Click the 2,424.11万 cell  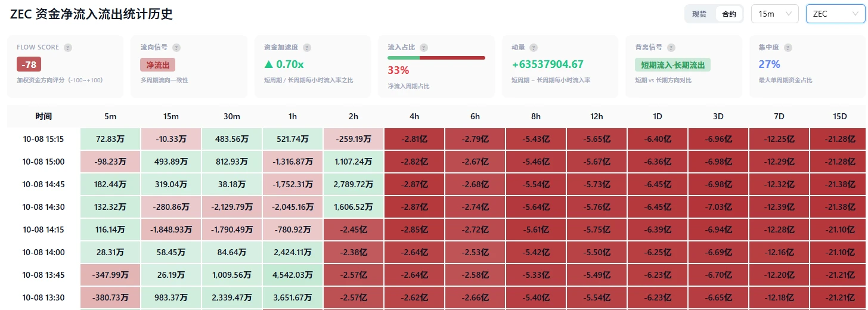point(293,252)
